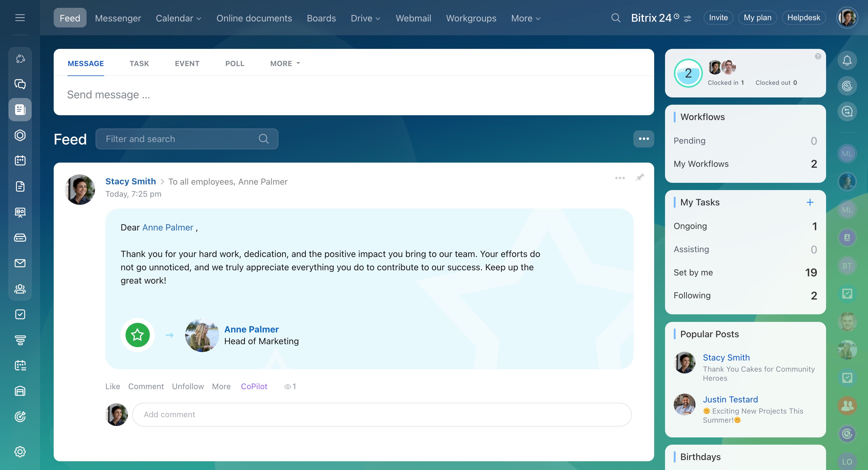Viewport: 868px width, 470px height.
Task: Open the documents icon in left sidebar
Action: pos(20,186)
